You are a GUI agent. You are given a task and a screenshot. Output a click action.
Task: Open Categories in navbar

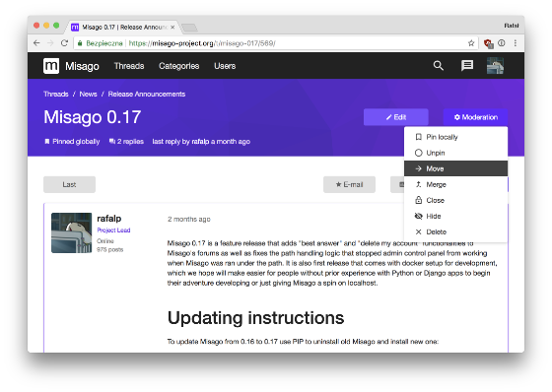(178, 66)
